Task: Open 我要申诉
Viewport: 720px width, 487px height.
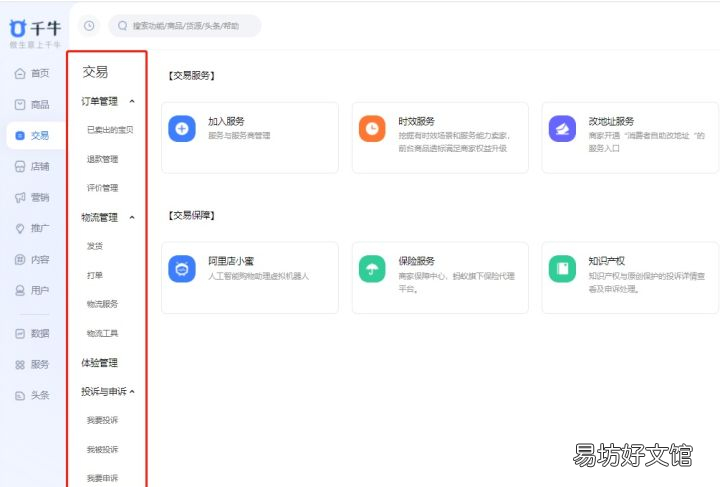Action: coord(102,478)
